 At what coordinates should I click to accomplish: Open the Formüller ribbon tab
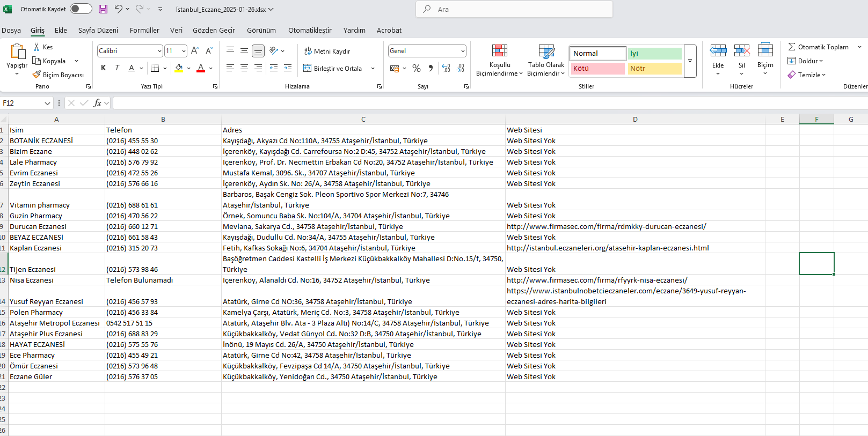click(144, 30)
